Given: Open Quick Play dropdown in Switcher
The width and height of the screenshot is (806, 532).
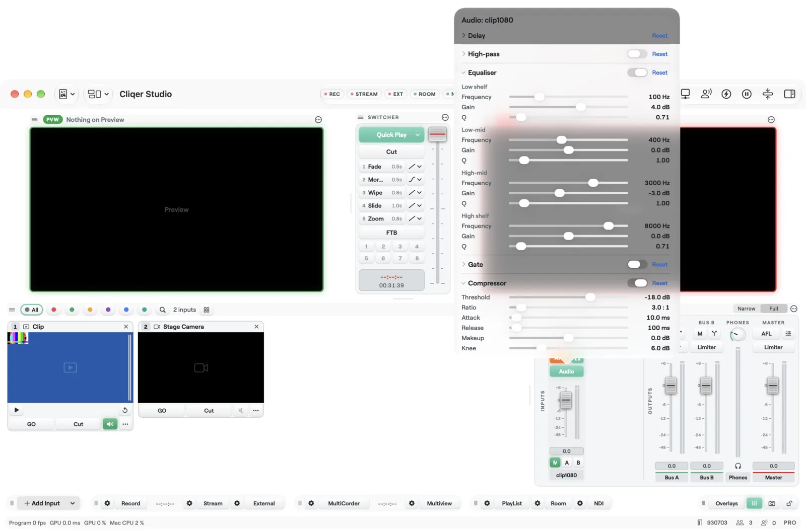Looking at the screenshot, I should point(418,134).
